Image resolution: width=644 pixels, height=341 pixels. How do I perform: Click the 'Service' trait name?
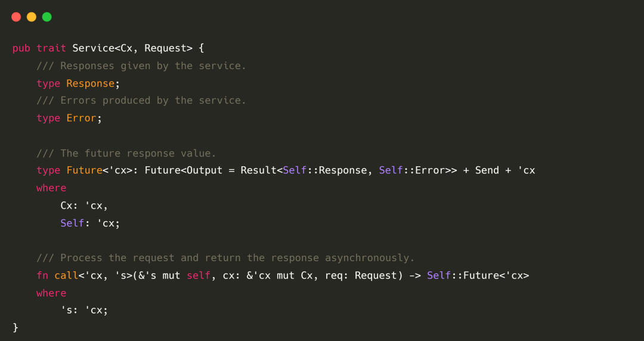click(x=93, y=48)
